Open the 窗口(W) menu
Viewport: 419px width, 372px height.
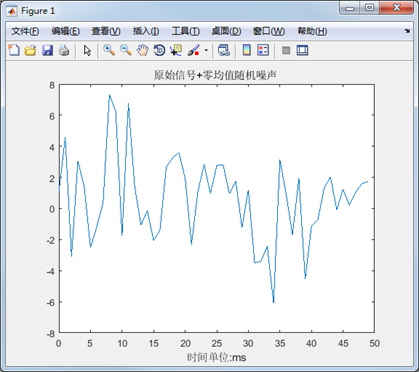269,31
